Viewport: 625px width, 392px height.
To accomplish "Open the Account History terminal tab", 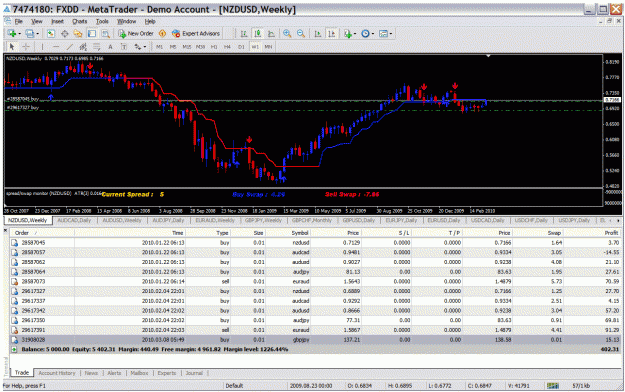I will tap(57, 373).
